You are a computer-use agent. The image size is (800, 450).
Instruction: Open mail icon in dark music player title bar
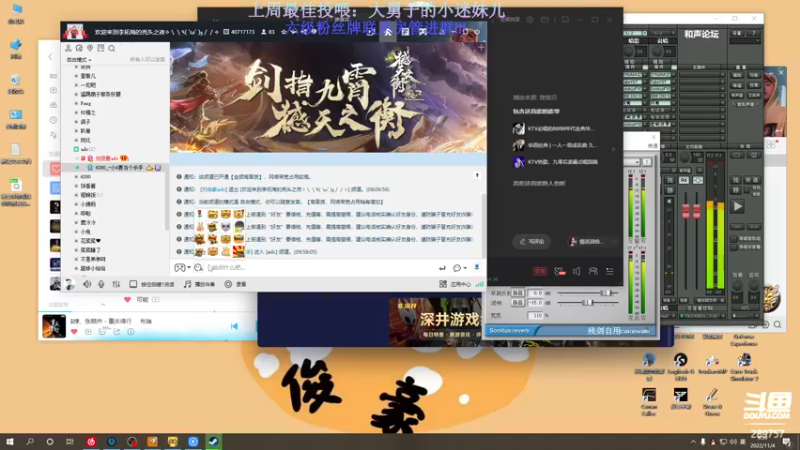click(545, 20)
